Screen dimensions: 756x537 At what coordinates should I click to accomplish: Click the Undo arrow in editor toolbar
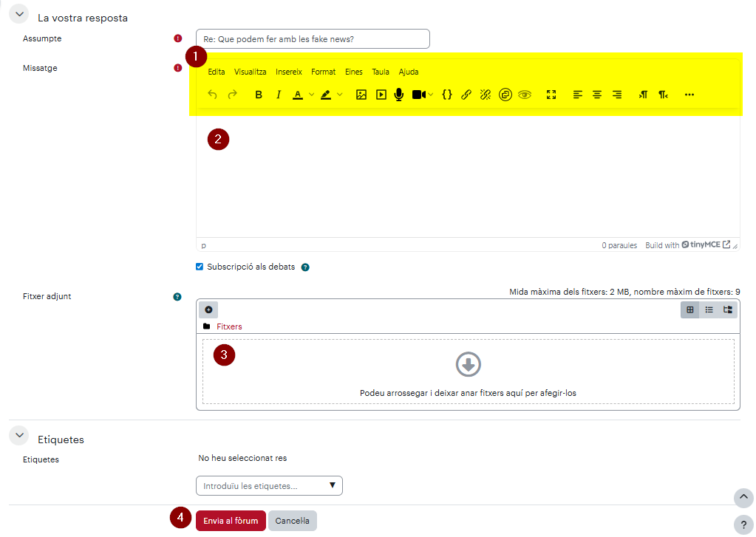[212, 95]
